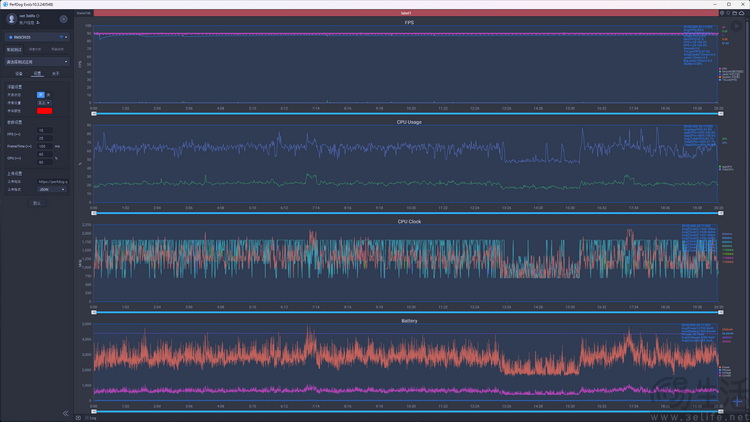Click the user avatar icon
Image resolution: width=750 pixels, height=422 pixels.
(x=11, y=19)
